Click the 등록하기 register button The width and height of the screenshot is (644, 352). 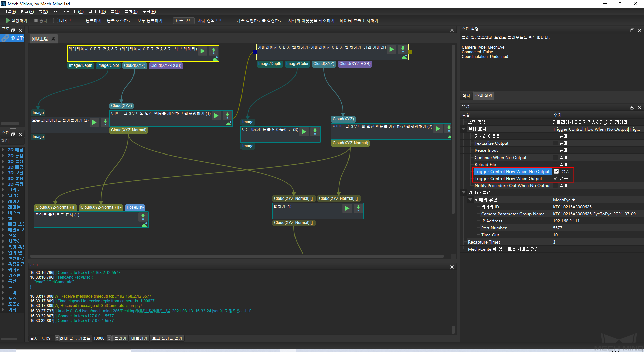[93, 20]
